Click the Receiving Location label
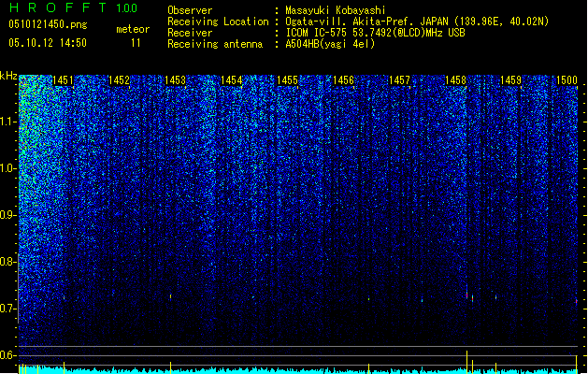Viewport: 588px width, 374px height. click(x=218, y=22)
